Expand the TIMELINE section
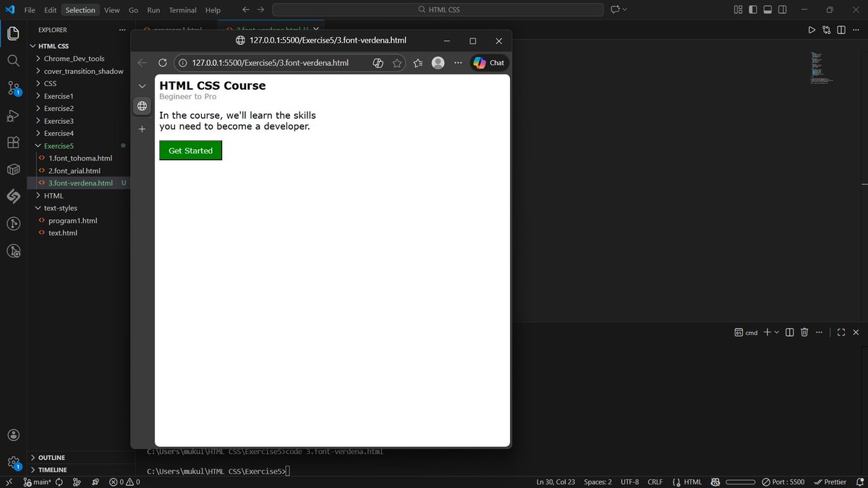 tap(52, 470)
